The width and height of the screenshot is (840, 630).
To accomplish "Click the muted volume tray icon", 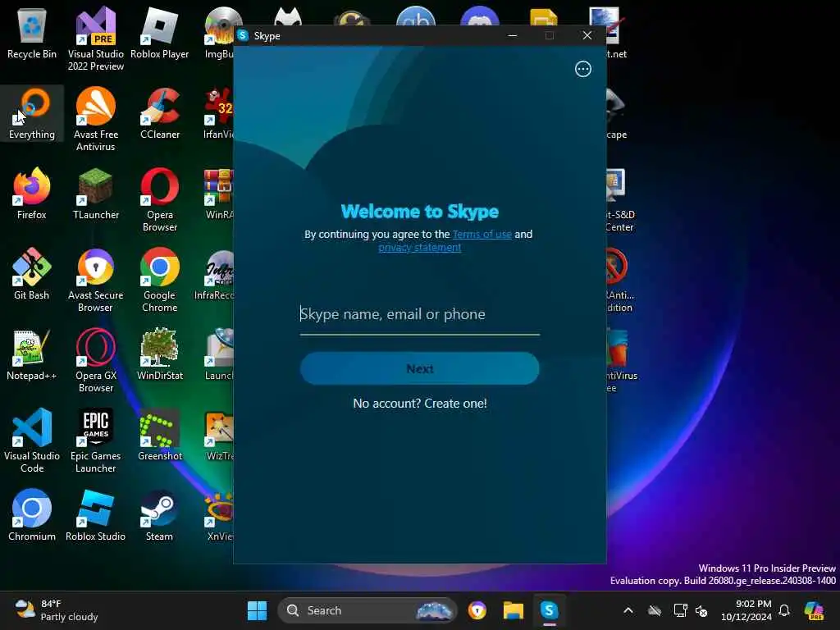I will [701, 610].
